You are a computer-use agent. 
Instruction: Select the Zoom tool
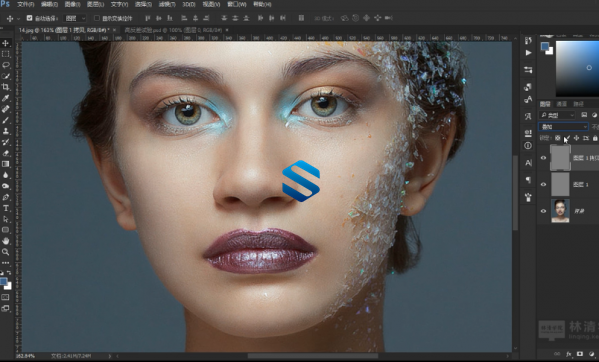pos(6,252)
